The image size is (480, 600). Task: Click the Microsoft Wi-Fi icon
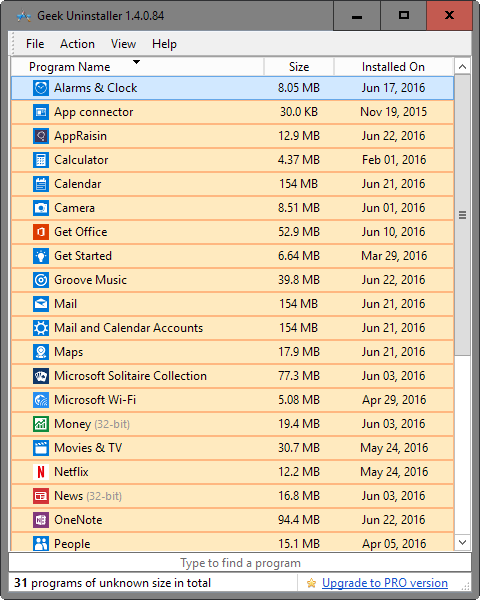pos(41,400)
